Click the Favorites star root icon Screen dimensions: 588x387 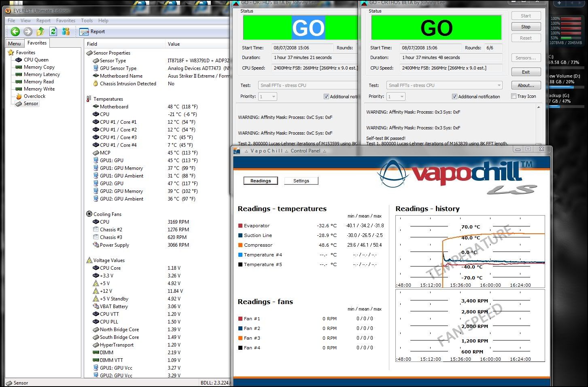[x=11, y=53]
